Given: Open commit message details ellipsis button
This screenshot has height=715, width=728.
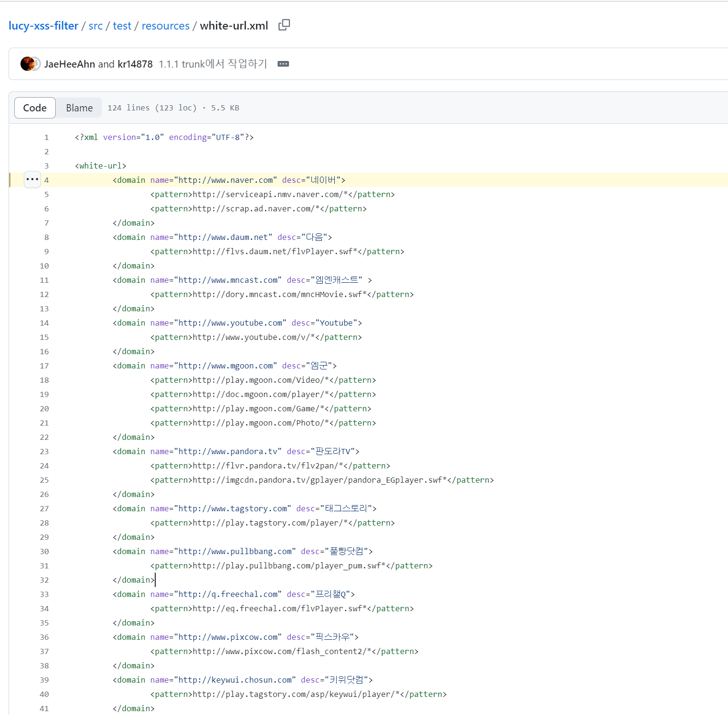Looking at the screenshot, I should click(283, 64).
